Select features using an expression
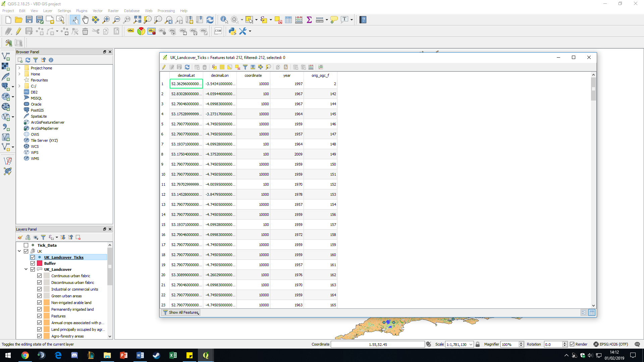The image size is (644, 362). click(x=214, y=67)
